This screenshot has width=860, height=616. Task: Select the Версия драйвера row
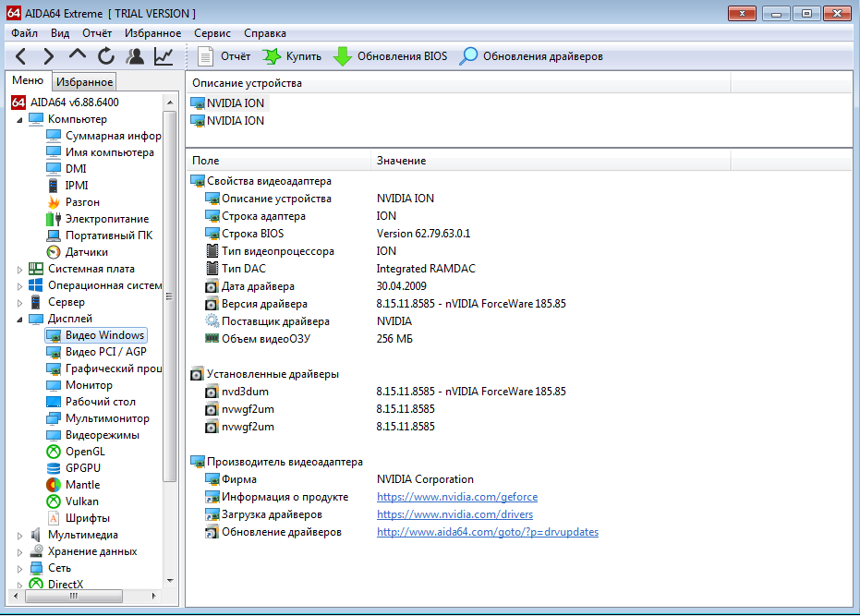pos(385,304)
